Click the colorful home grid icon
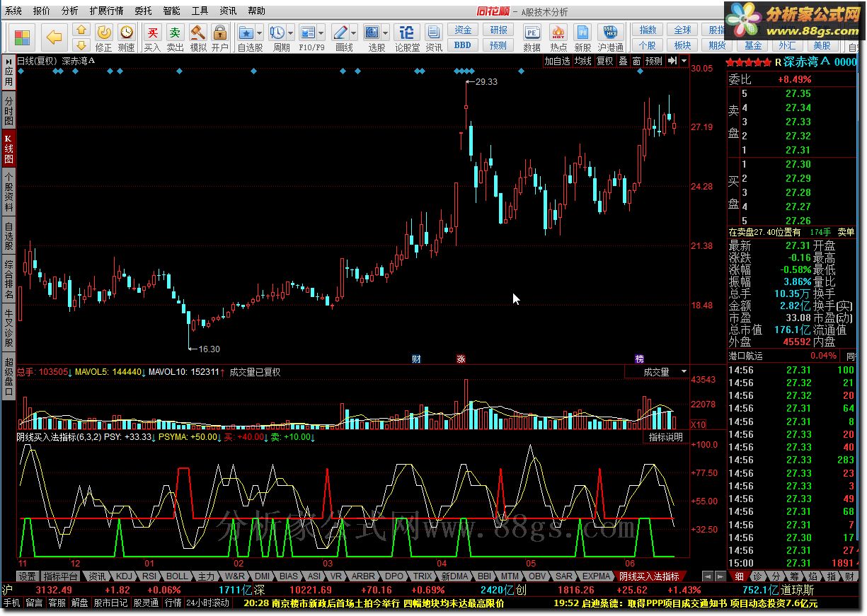Screen dimensions: 867x616 pos(23,37)
